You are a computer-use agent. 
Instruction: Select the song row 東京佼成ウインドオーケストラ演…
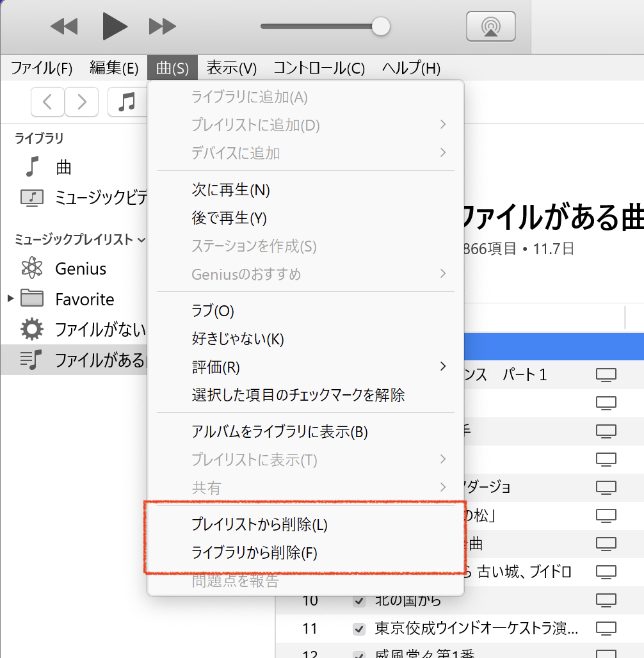coord(460,629)
